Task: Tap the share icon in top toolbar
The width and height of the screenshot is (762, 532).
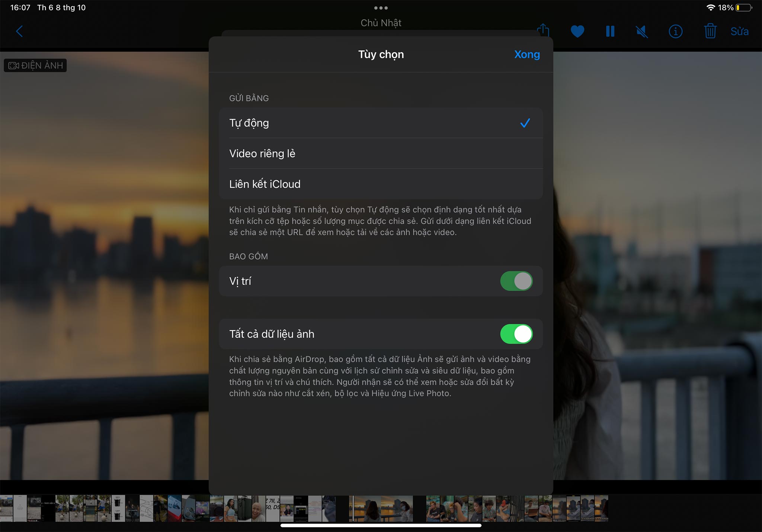Action: [543, 30]
